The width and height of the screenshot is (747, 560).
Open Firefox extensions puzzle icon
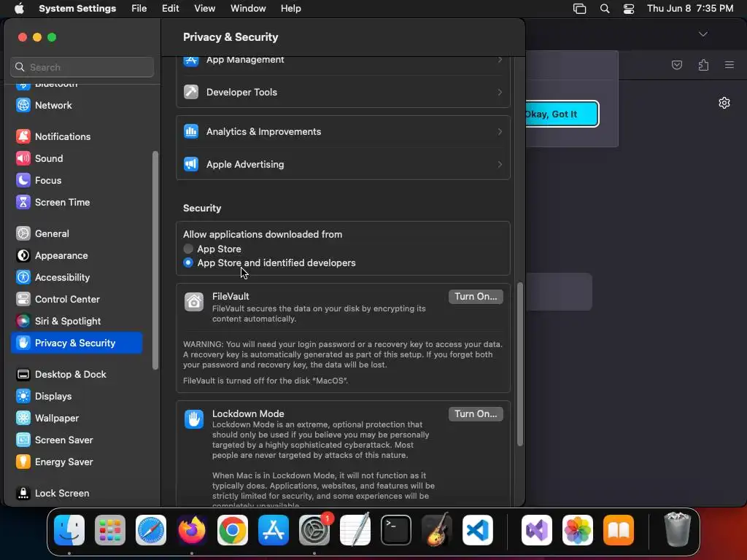[x=703, y=65]
